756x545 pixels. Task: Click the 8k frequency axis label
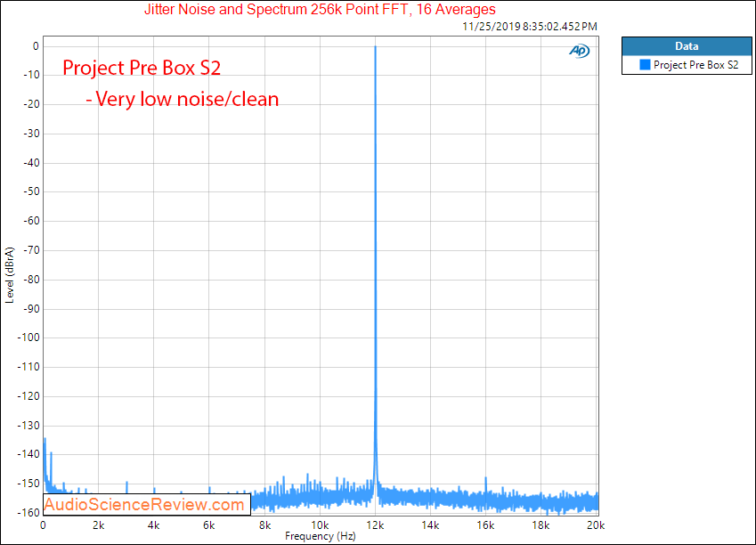[x=264, y=525]
